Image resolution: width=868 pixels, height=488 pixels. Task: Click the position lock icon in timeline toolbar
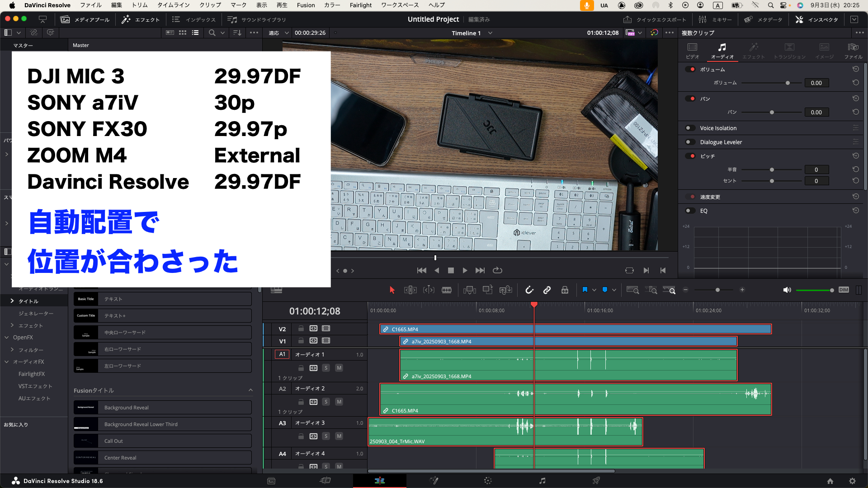[565, 290]
